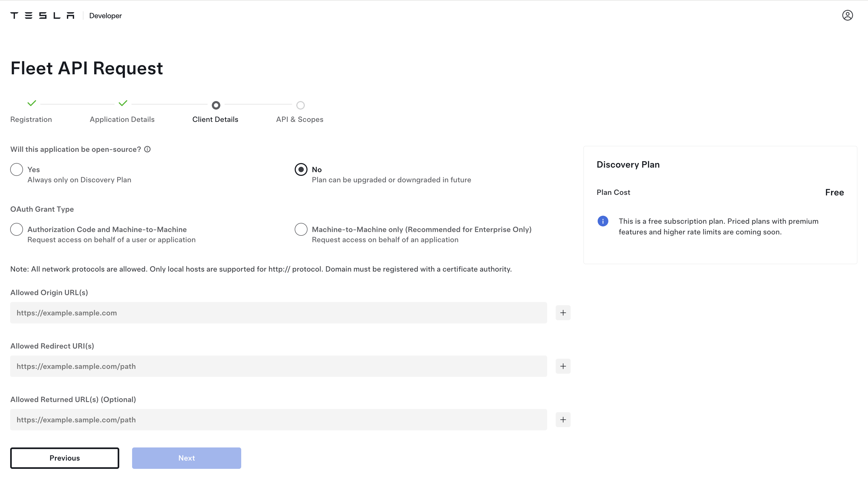Click the open-source question info icon
Viewport: 868px width, 479px height.
tap(147, 149)
